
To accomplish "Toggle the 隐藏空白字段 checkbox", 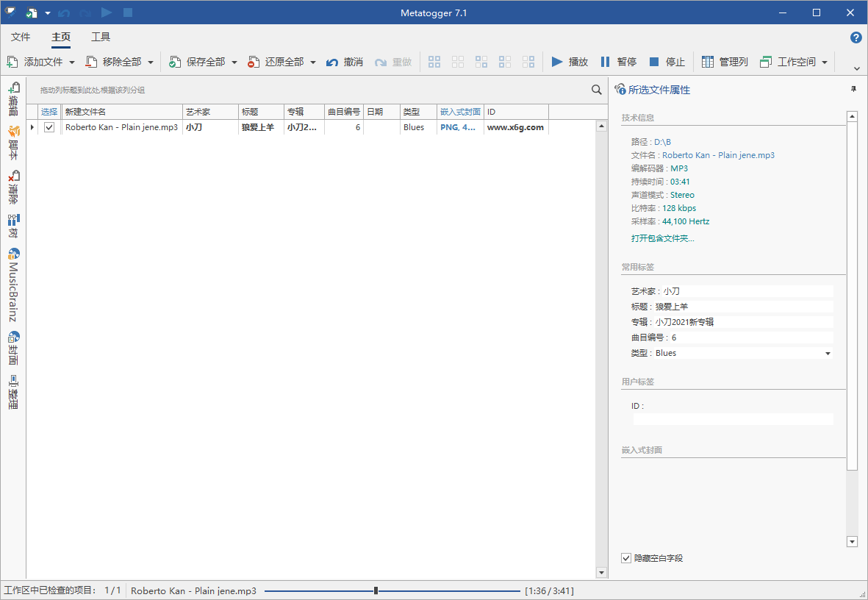I will pos(626,558).
